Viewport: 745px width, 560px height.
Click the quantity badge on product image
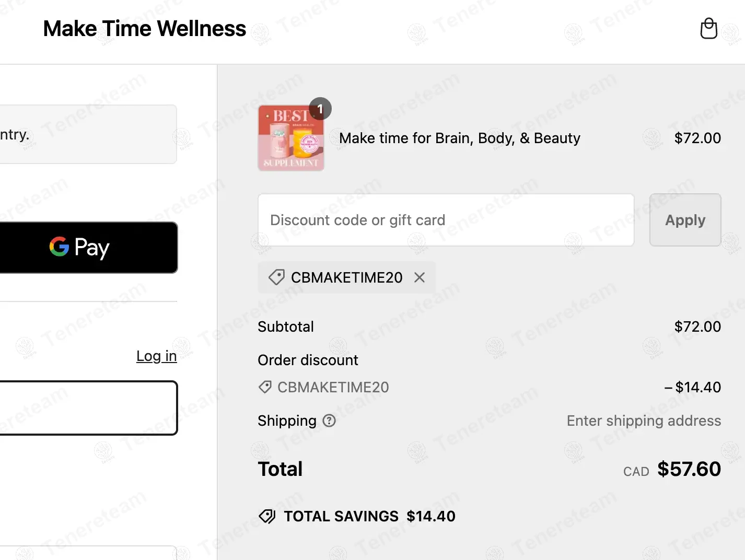click(320, 109)
